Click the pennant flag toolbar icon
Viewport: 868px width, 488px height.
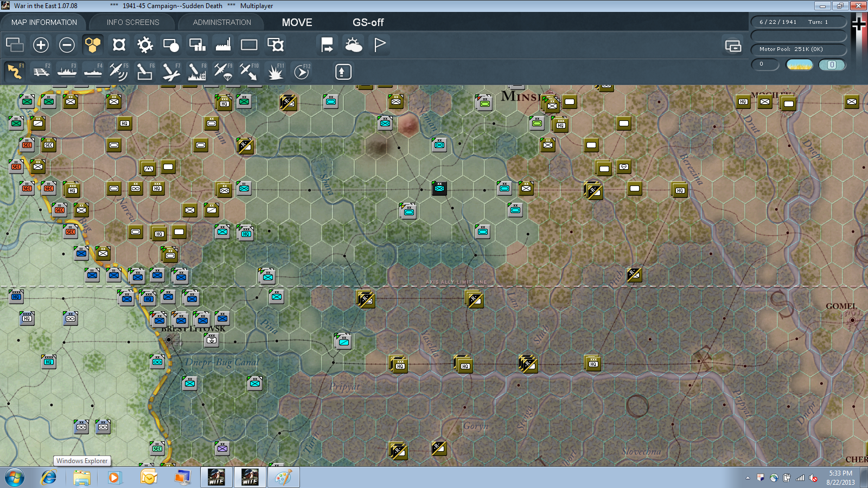click(379, 44)
